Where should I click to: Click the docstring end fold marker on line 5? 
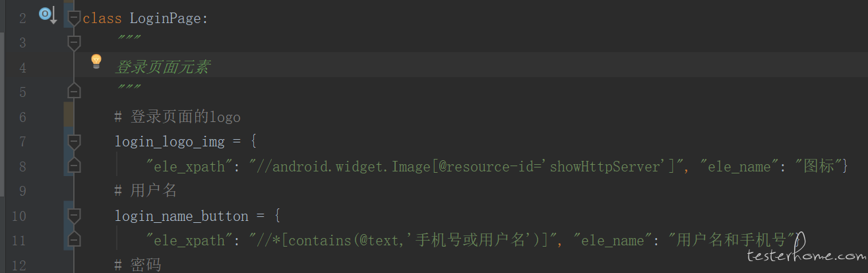coord(74,90)
